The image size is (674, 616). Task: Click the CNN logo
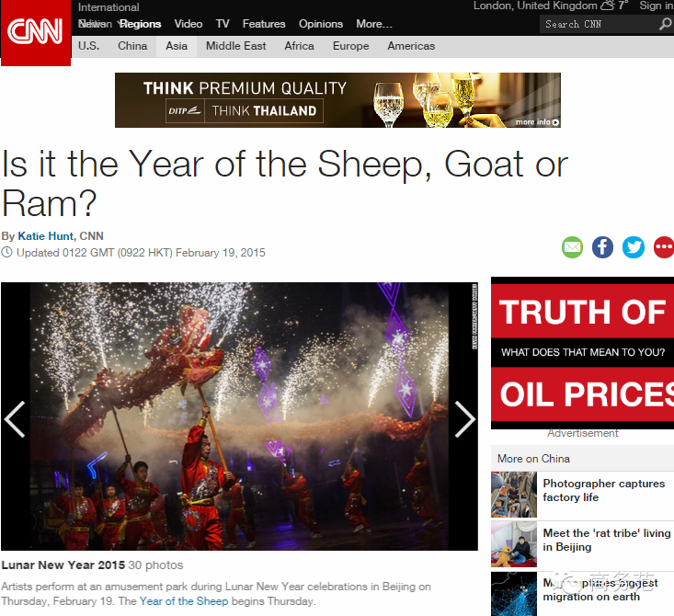(x=36, y=33)
